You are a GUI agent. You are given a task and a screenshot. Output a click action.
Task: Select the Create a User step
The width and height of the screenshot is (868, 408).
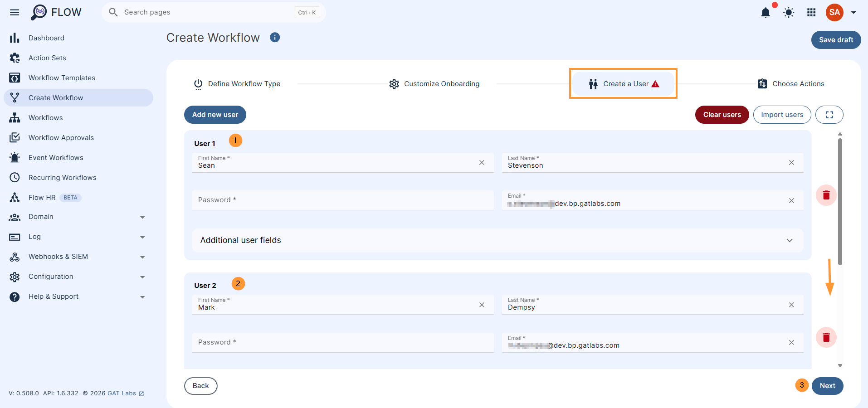click(623, 83)
